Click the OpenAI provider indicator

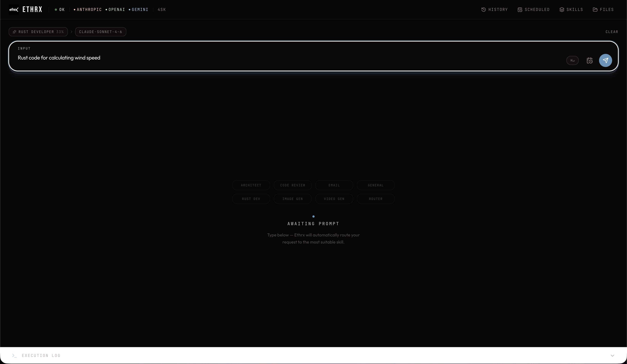point(115,9)
